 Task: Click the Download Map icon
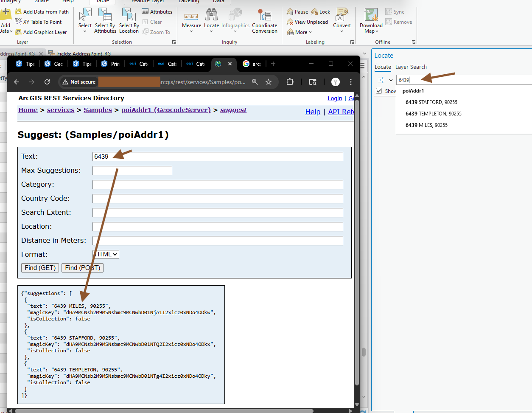point(371,14)
